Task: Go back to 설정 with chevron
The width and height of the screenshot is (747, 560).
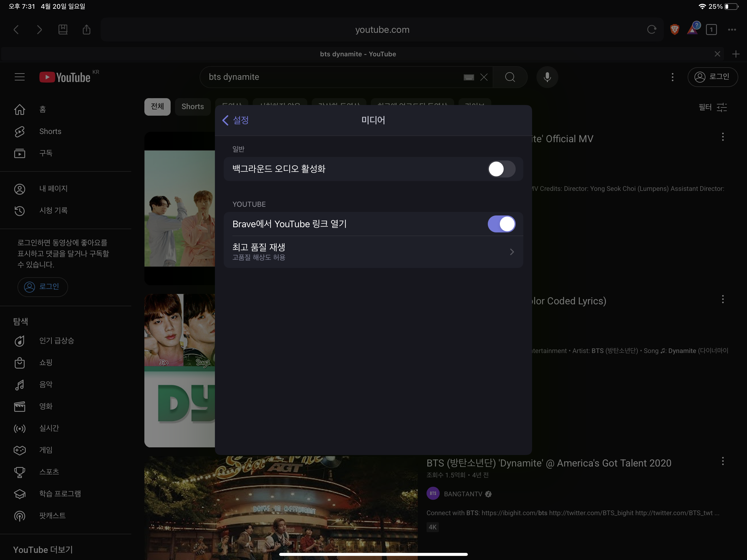Action: [235, 120]
